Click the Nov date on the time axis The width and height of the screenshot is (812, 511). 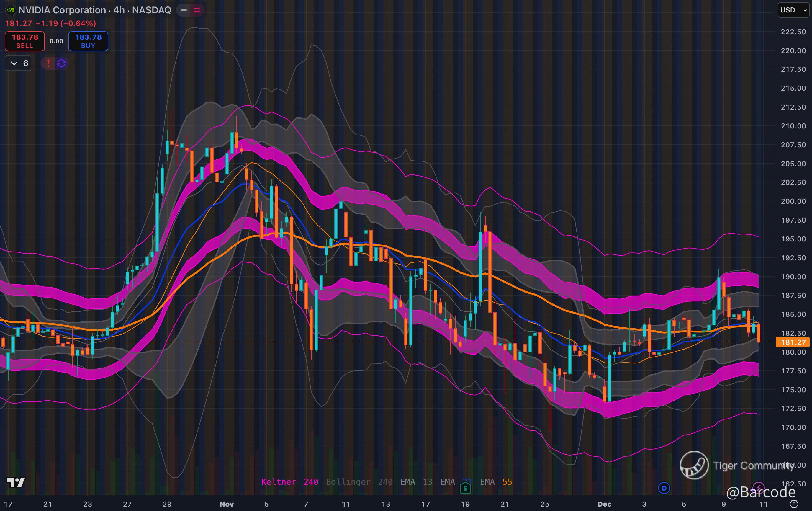point(227,504)
